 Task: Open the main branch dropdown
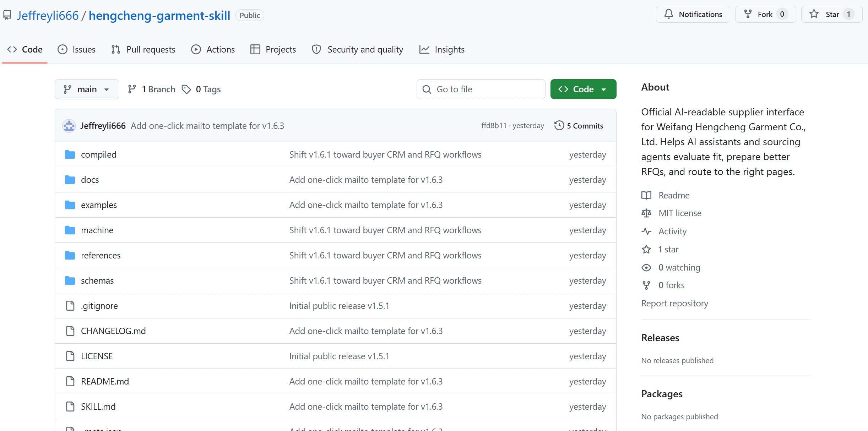pos(87,89)
